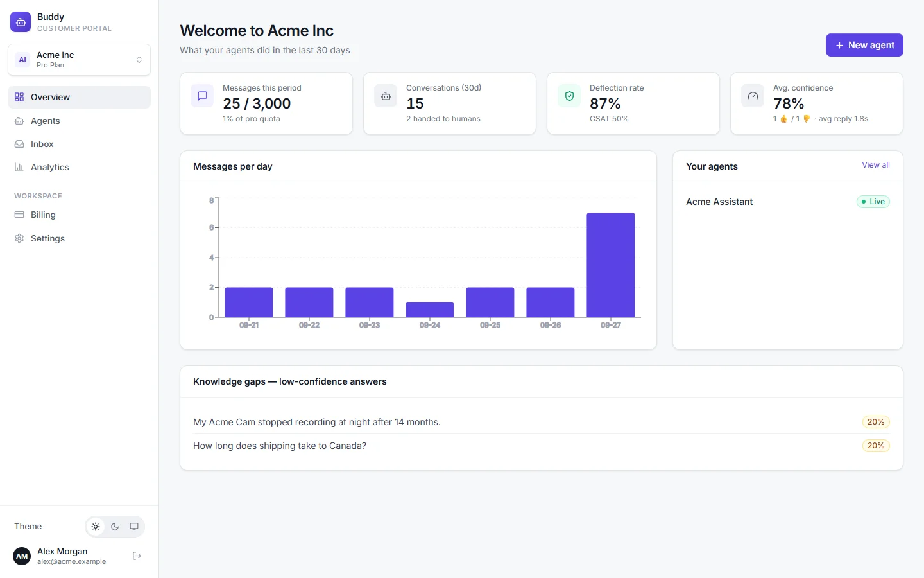
Task: Click the AM user avatar
Action: coord(22,556)
